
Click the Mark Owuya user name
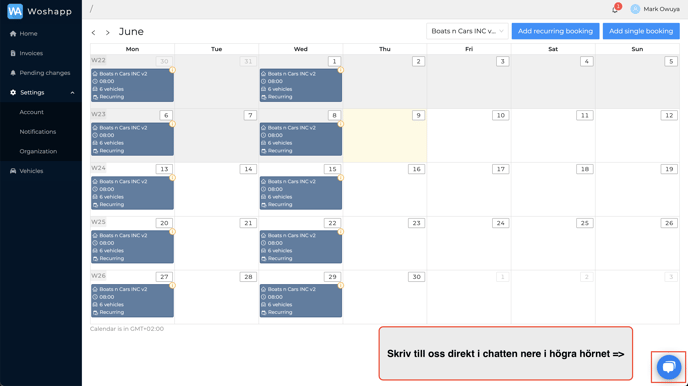click(x=661, y=9)
